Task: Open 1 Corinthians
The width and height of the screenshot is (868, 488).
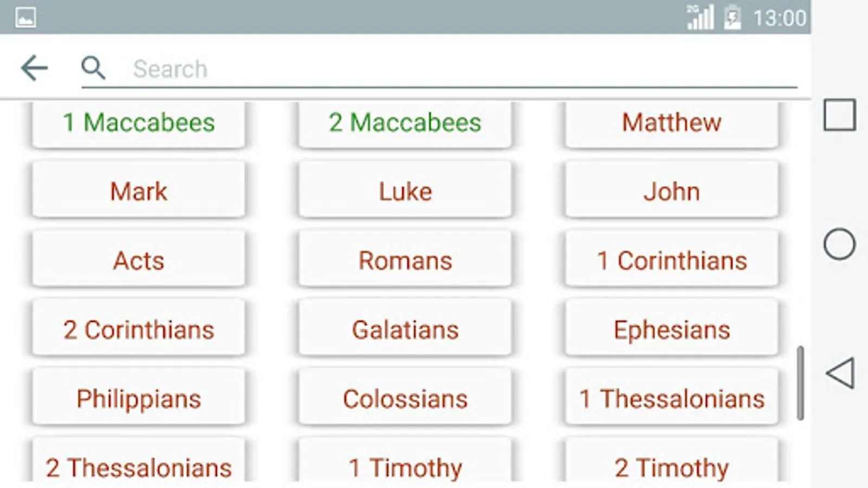Action: tap(672, 260)
